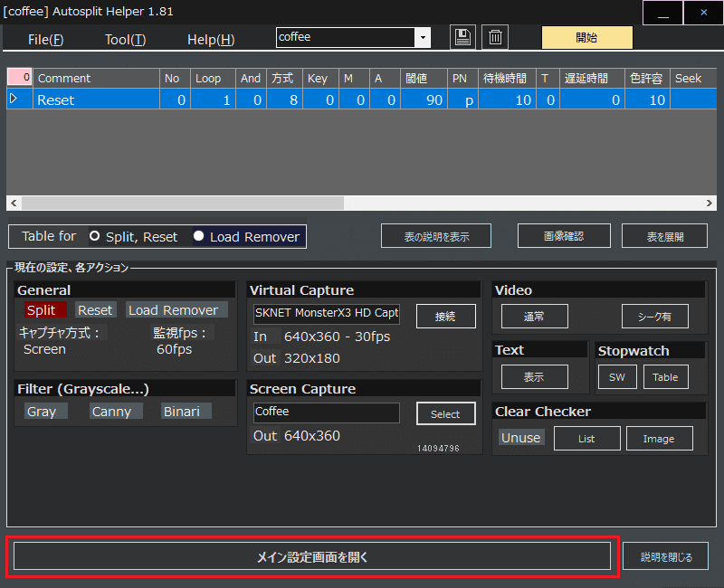
Task: Toggle the Load Remover action in General
Action: pyautogui.click(x=176, y=309)
